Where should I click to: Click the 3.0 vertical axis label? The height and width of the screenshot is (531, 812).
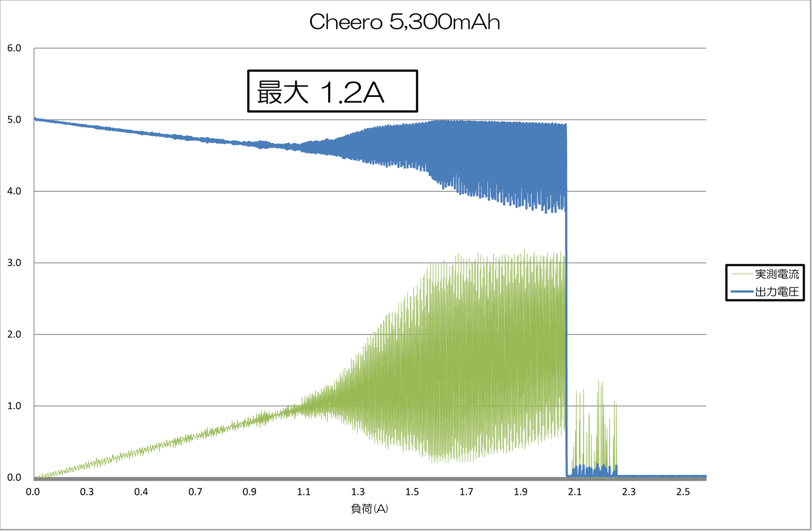tap(14, 263)
